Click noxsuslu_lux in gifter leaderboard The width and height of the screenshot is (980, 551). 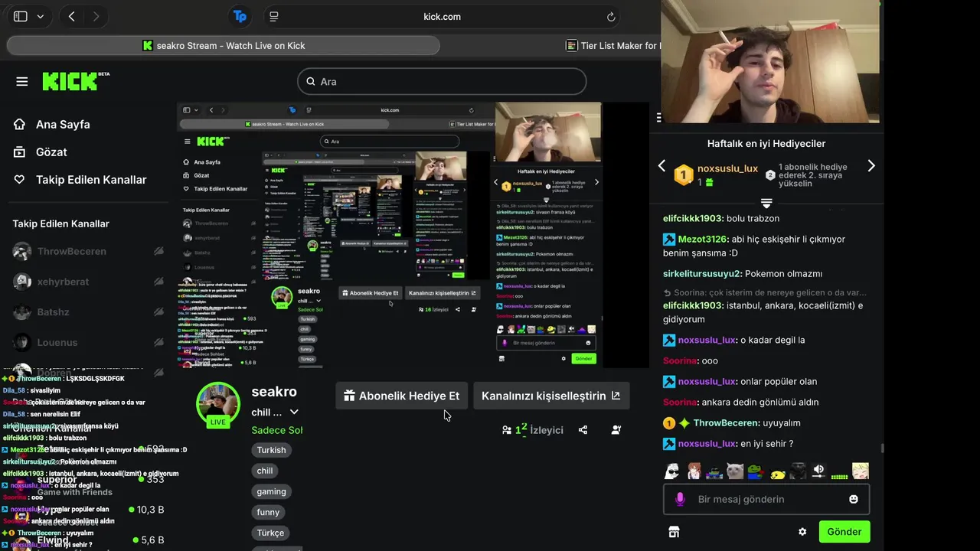[727, 168]
